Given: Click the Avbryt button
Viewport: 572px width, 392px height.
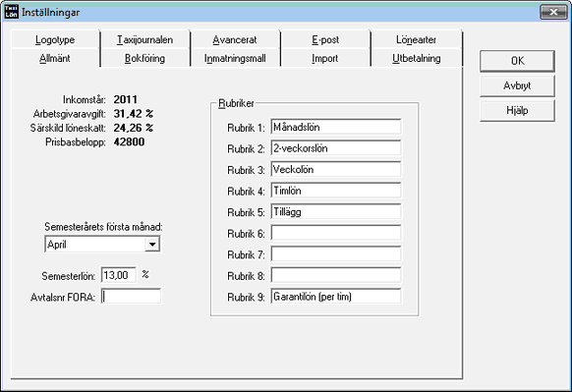Looking at the screenshot, I should [517, 85].
